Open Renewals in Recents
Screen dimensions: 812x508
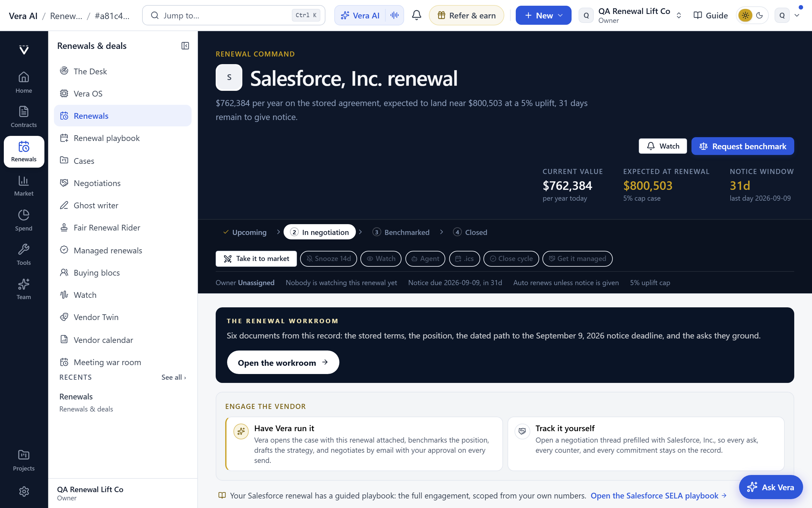(x=123, y=403)
